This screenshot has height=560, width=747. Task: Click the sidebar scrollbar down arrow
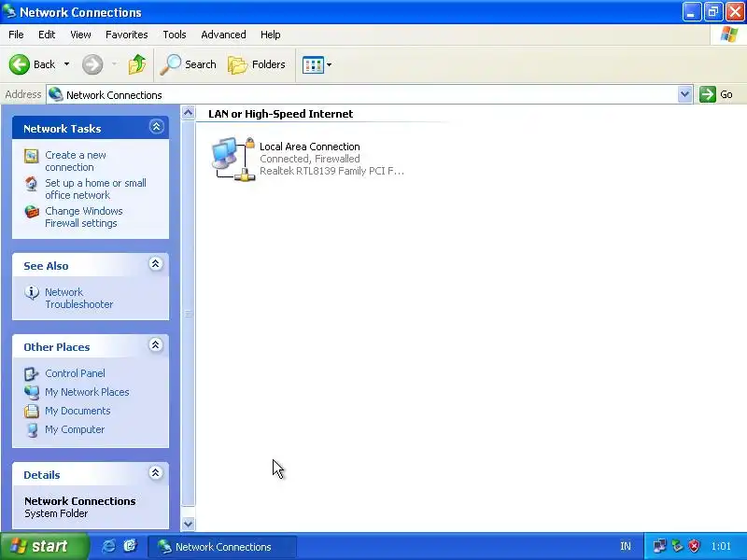click(189, 524)
